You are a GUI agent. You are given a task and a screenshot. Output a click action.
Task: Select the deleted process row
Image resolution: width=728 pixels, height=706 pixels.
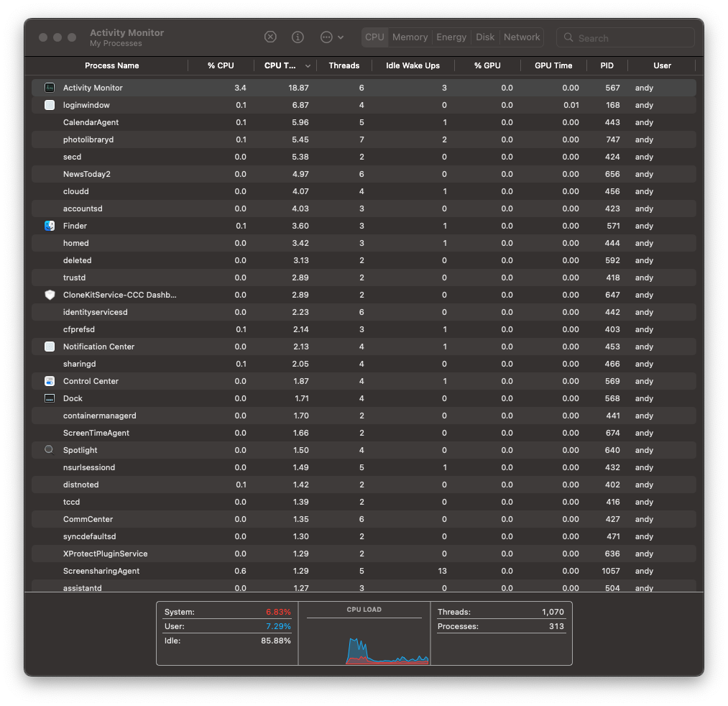tap(364, 260)
